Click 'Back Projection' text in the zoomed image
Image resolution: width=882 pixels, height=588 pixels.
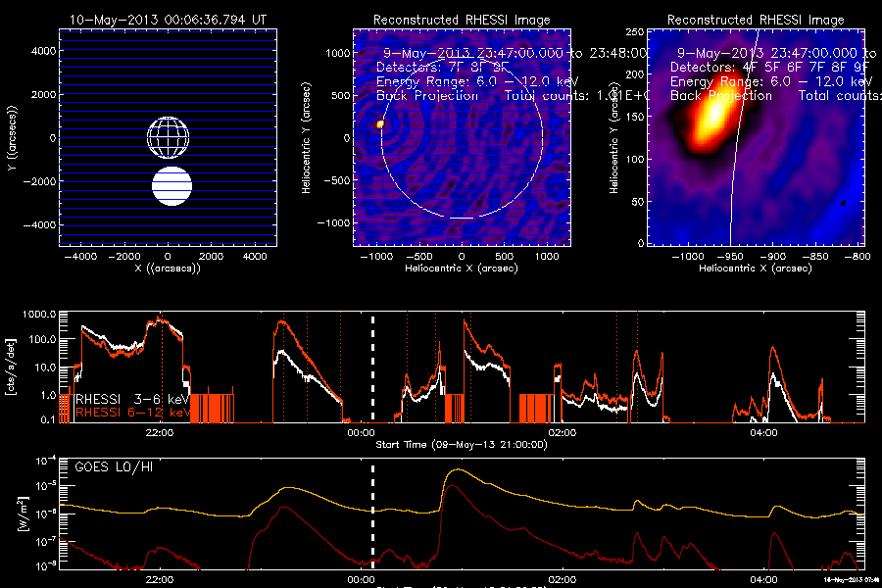click(721, 96)
